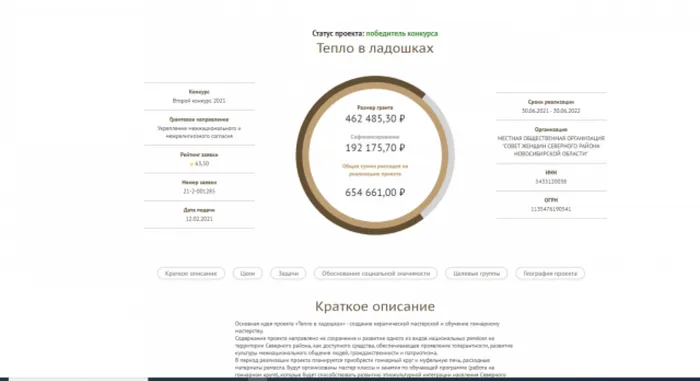Switch to «Целевые группы» tab

pyautogui.click(x=476, y=273)
